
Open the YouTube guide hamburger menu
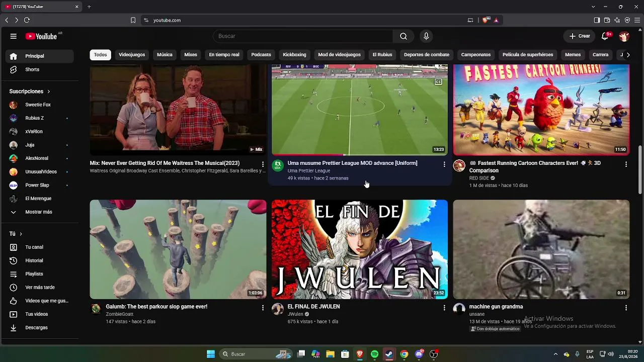tap(14, 36)
